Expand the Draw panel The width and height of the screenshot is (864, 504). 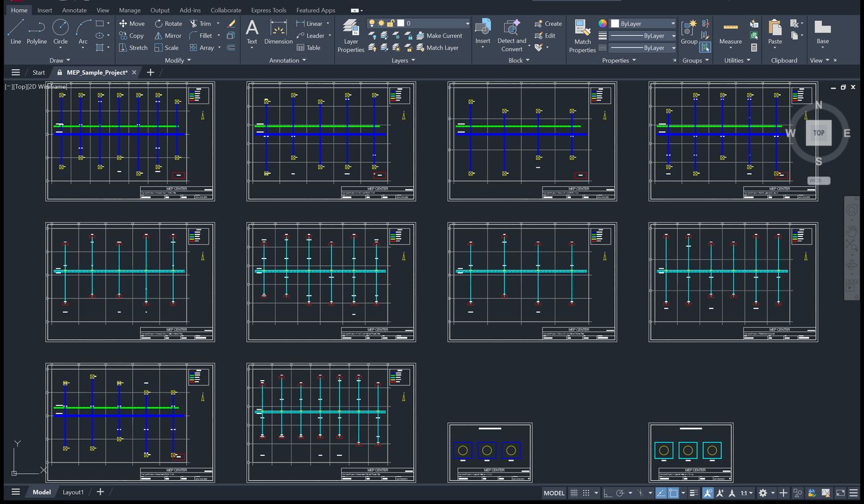coord(60,60)
